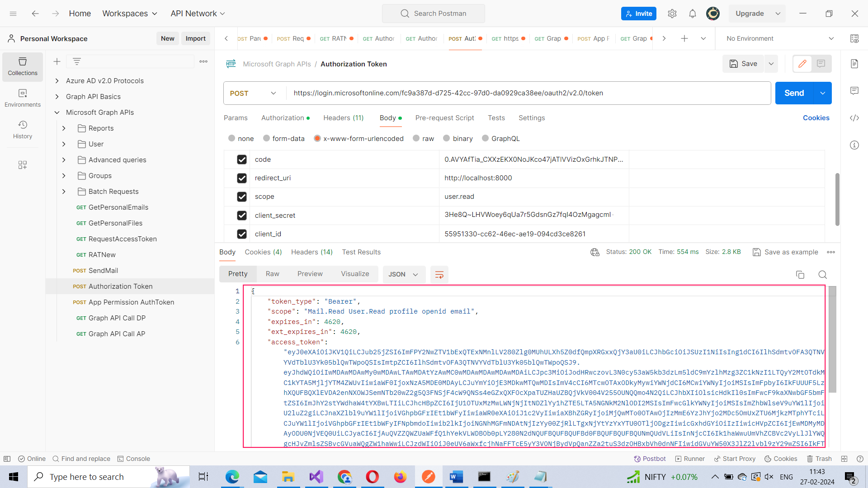
Task: Open the request info icon
Action: pos(854,145)
